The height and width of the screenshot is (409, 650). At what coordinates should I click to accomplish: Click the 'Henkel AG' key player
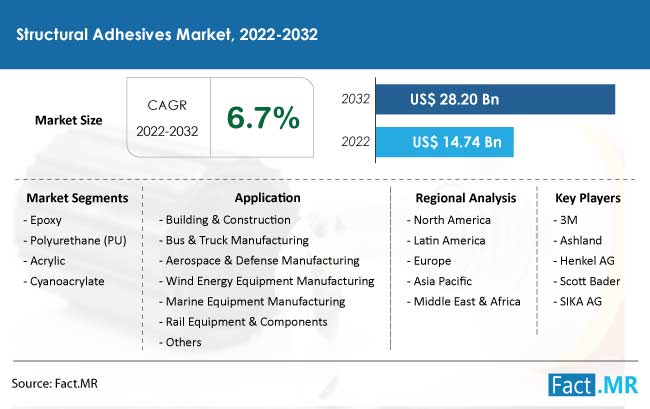(x=587, y=261)
